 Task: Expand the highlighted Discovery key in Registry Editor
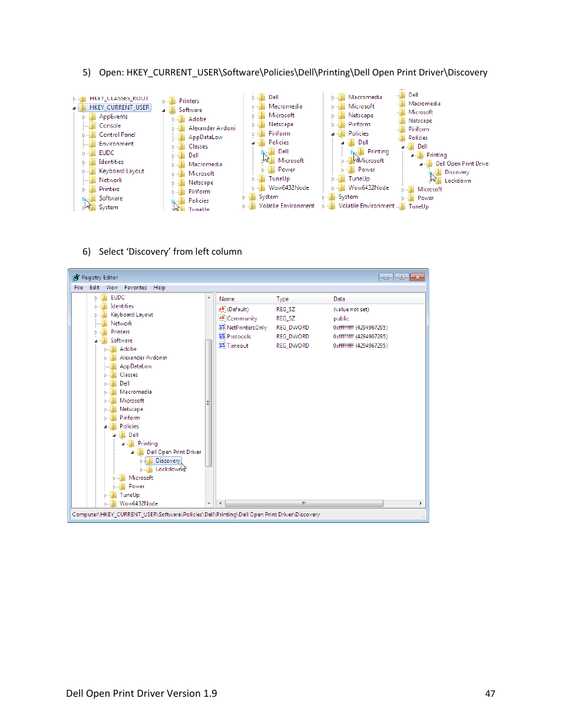tap(141, 461)
